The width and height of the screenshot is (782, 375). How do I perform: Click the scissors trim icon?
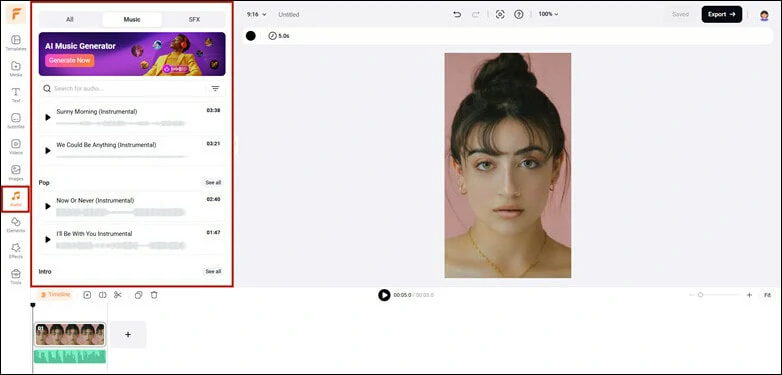click(x=118, y=295)
